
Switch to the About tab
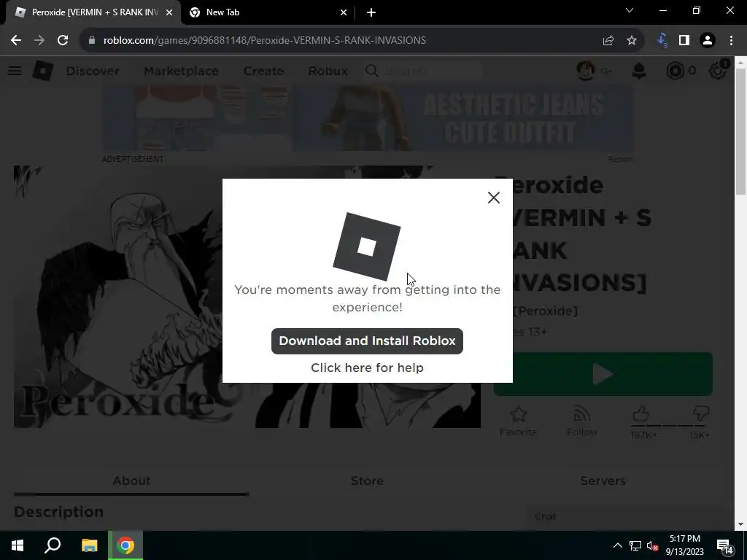pyautogui.click(x=131, y=481)
